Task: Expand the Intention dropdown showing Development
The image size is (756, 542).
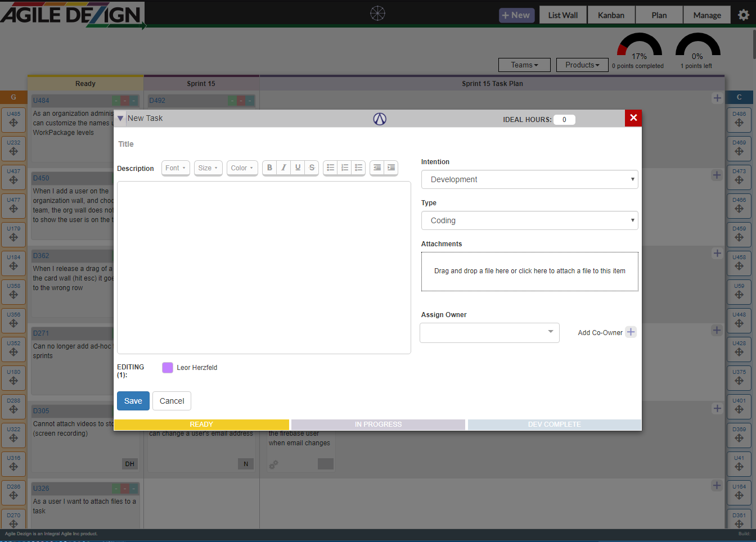Action: pos(529,179)
